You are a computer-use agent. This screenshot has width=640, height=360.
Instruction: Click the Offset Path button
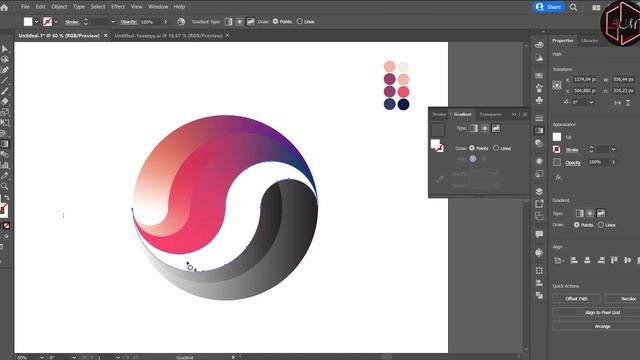[576, 299]
